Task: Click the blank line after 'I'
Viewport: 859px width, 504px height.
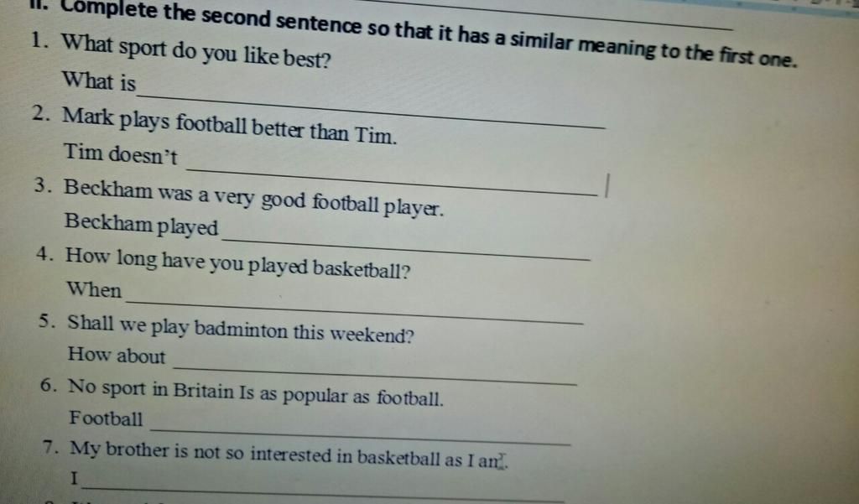Action: (x=322, y=493)
